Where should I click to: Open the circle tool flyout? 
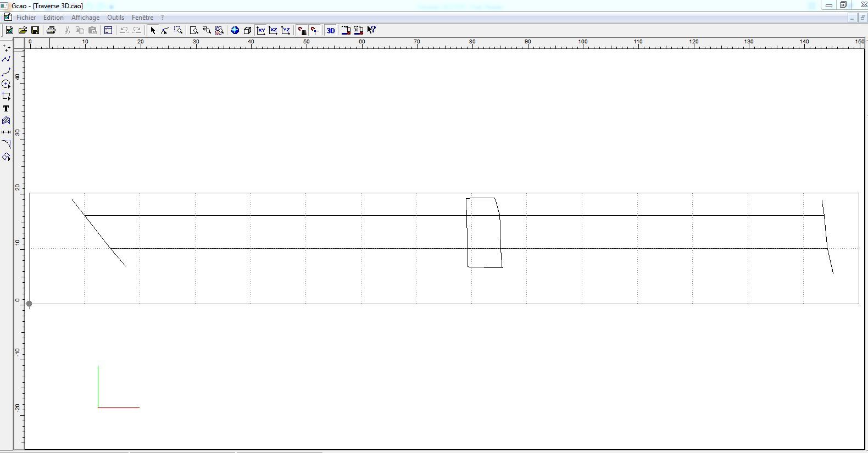click(7, 84)
